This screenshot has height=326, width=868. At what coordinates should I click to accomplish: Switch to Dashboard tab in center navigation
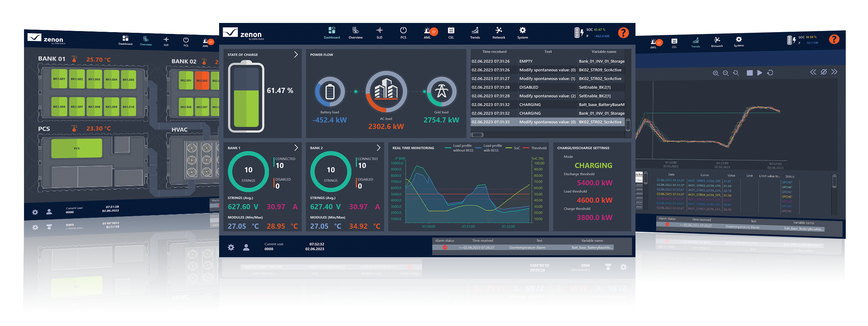coord(332,32)
